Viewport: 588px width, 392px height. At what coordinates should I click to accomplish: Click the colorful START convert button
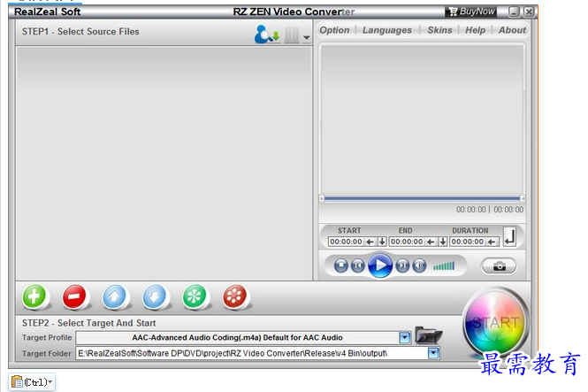pyautogui.click(x=495, y=322)
